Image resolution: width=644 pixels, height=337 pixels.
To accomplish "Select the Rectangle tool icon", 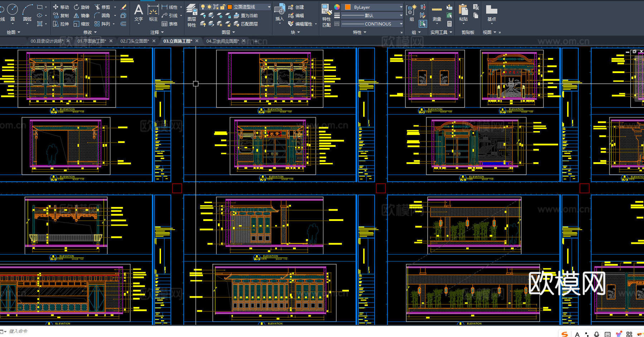I will tap(40, 7).
